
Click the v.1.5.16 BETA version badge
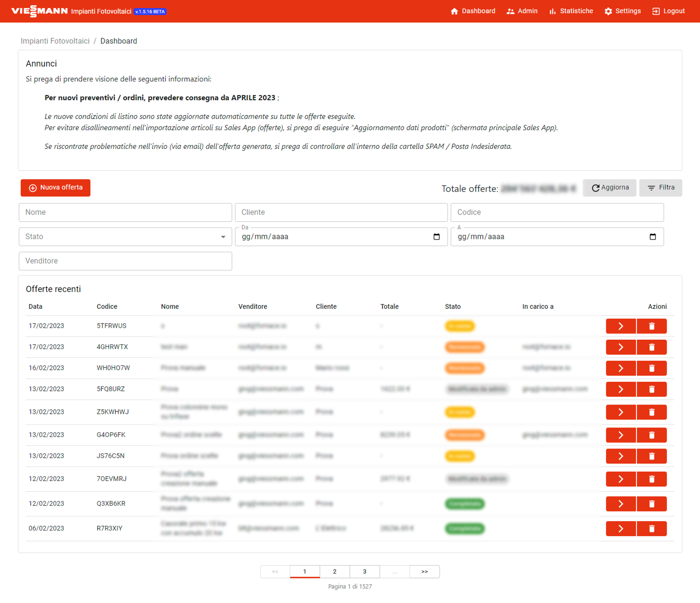pos(150,11)
